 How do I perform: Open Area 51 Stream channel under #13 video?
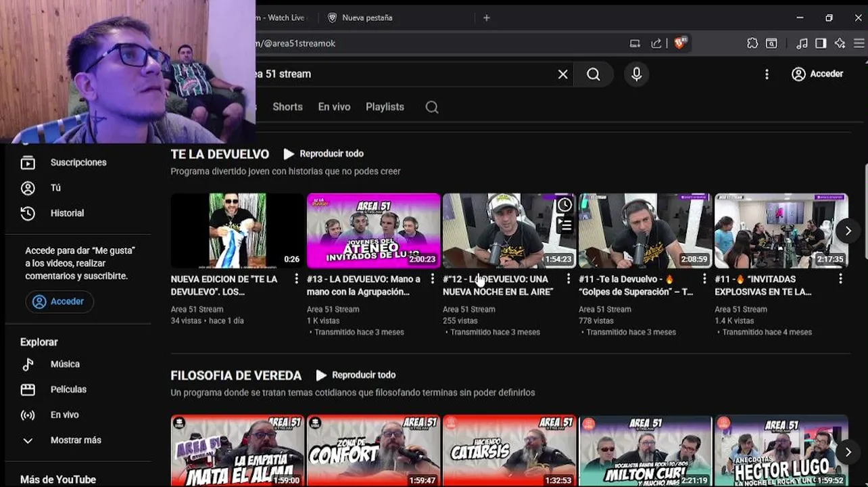pyautogui.click(x=333, y=309)
